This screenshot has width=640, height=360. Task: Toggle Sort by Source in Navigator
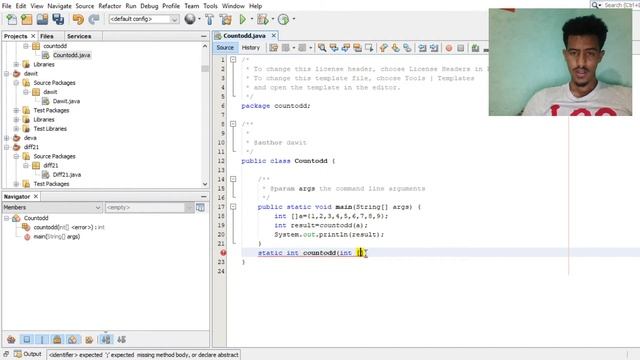[122, 340]
